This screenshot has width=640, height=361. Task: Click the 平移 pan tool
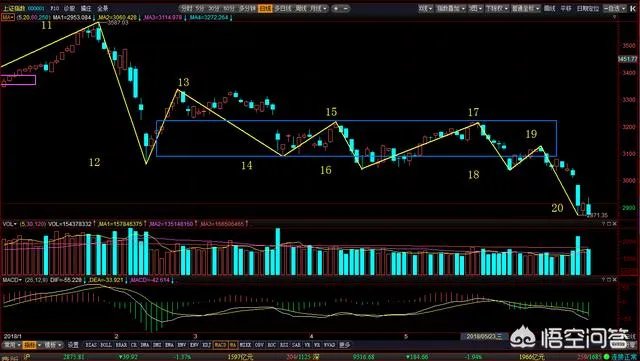(566, 8)
